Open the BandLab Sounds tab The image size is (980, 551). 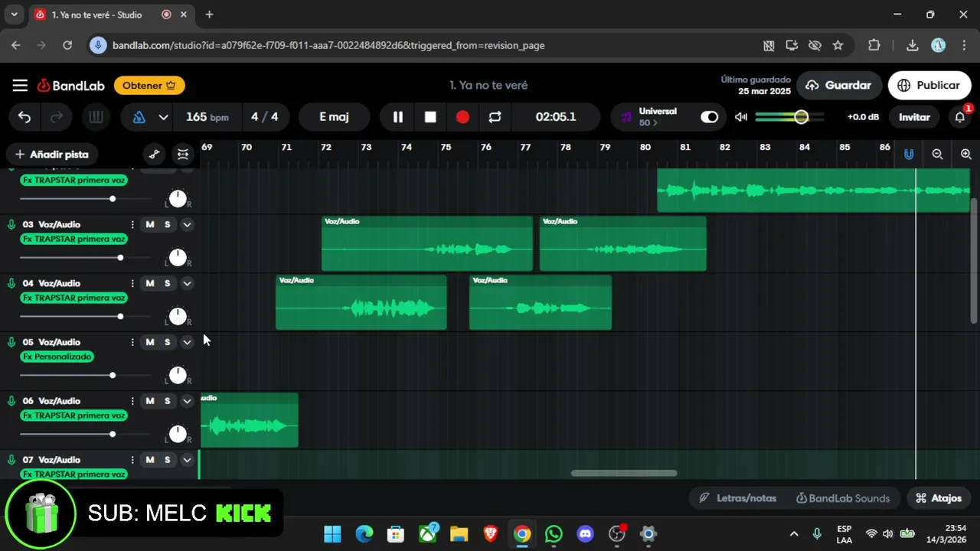pos(842,498)
